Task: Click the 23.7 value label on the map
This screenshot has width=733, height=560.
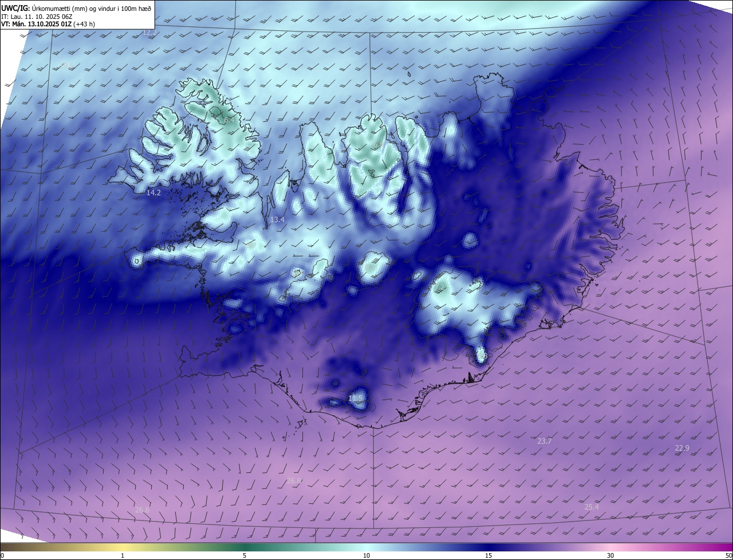Action: (544, 441)
